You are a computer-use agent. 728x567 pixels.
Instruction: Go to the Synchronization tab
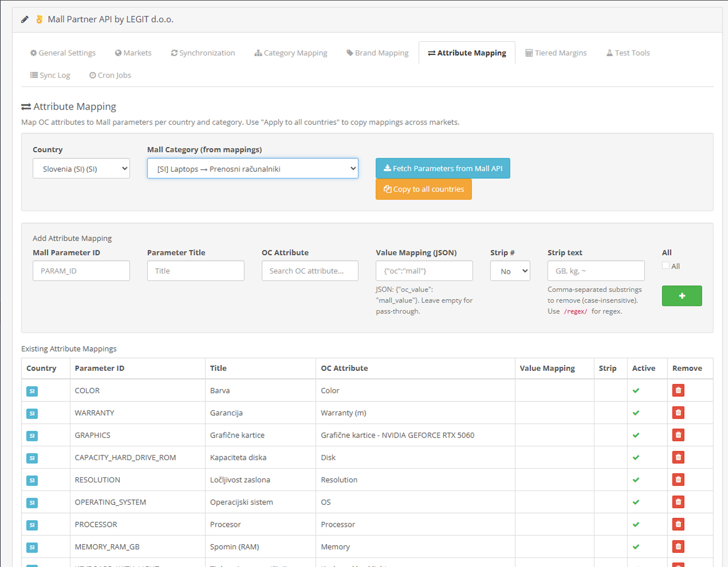tap(203, 53)
